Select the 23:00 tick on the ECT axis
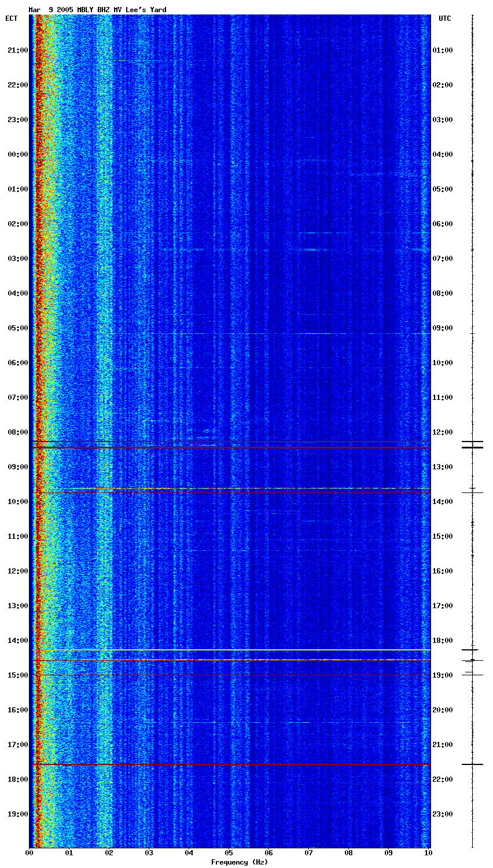The width and height of the screenshot is (493, 868). (x=17, y=120)
